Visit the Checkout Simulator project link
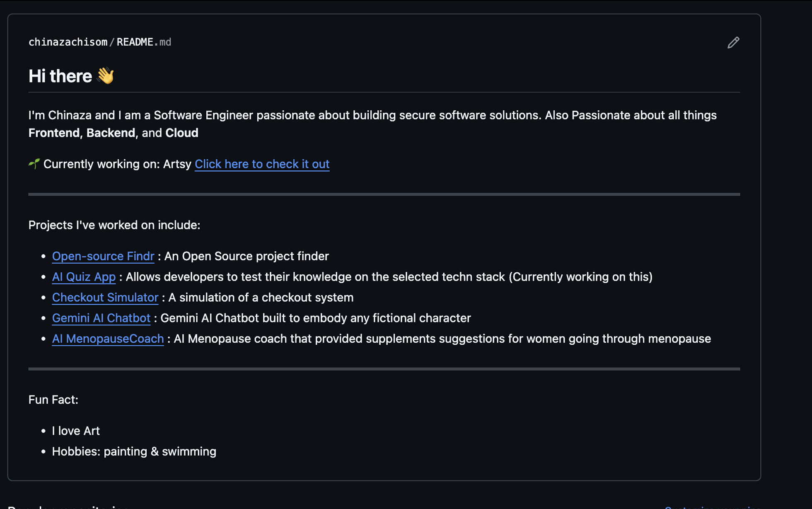 coord(105,298)
